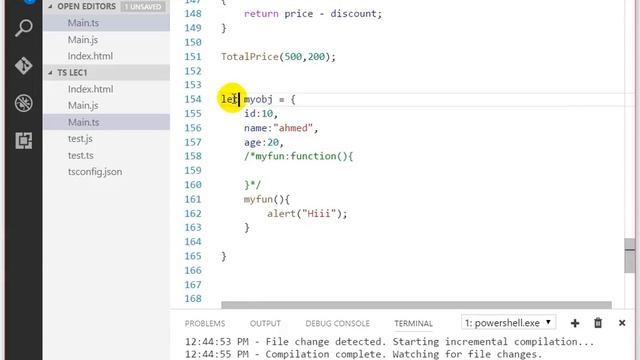Click the 12:44:55 PM compilation complete message
The width and height of the screenshot is (640, 360).
[x=363, y=354]
